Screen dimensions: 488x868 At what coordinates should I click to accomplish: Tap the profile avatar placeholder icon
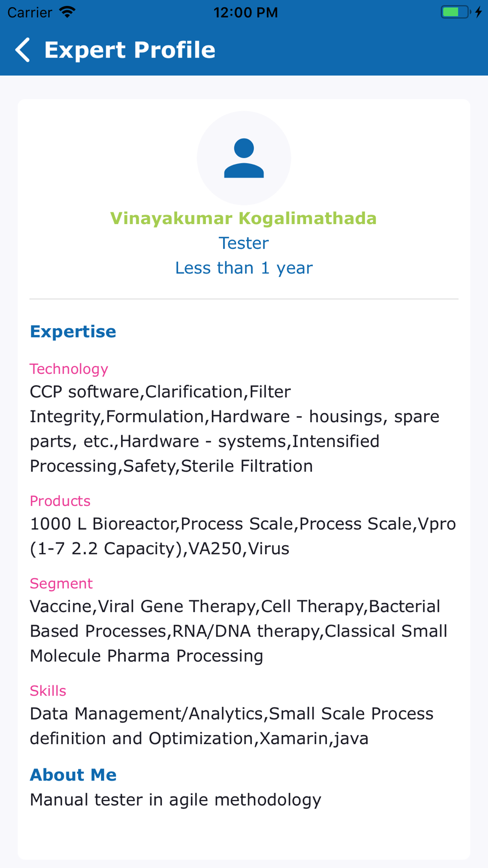[x=244, y=158]
